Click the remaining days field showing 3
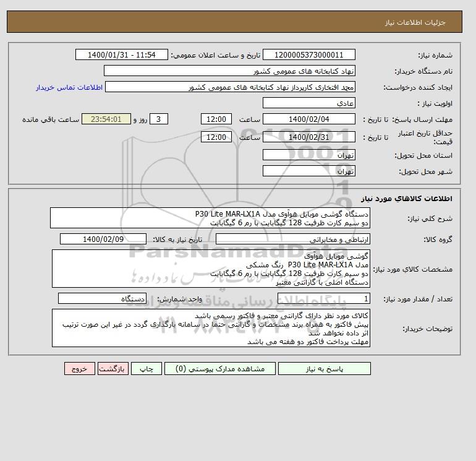The image size is (476, 461). point(159,119)
